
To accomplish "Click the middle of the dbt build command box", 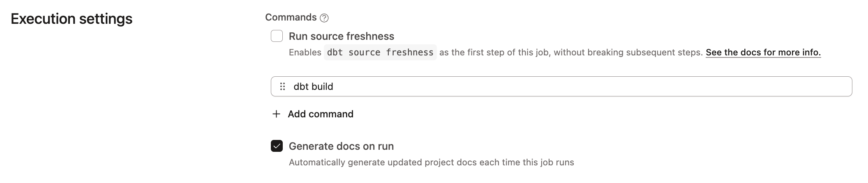I will pyautogui.click(x=561, y=87).
